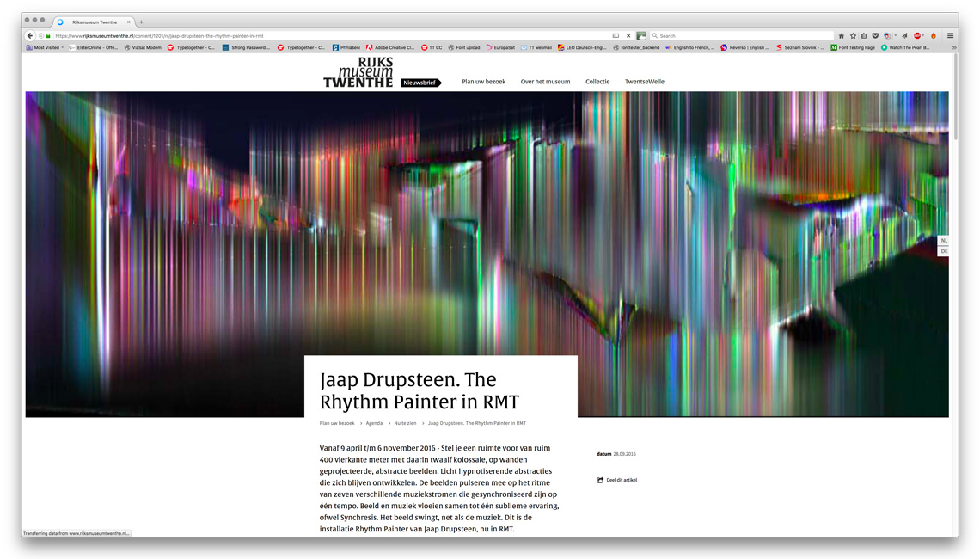Open a new tab with plus button
The image size is (980, 559).
pos(141,21)
